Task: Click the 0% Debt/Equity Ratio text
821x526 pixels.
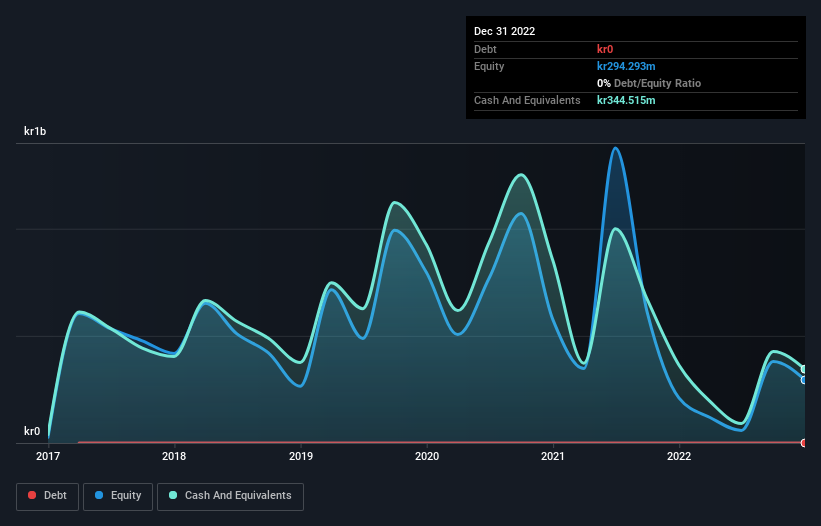Action: click(649, 83)
